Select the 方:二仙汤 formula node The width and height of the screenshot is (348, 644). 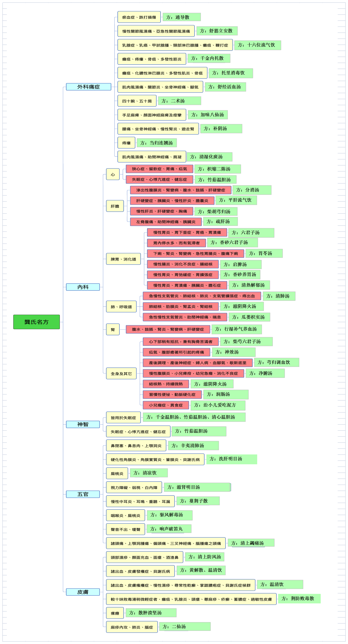185,627
